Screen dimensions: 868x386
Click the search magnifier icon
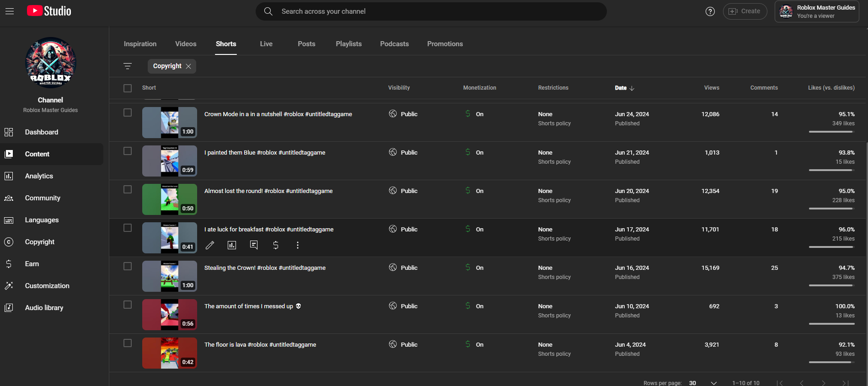[268, 11]
